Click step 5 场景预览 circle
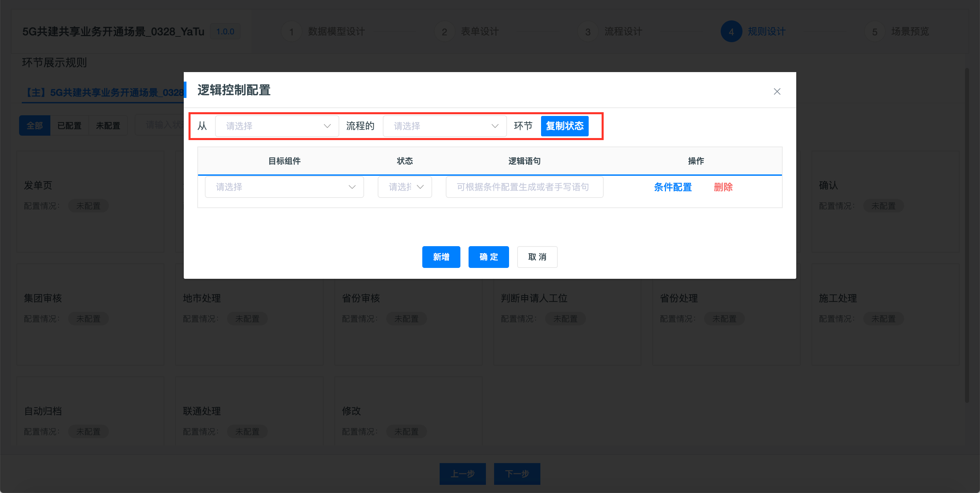 874,32
